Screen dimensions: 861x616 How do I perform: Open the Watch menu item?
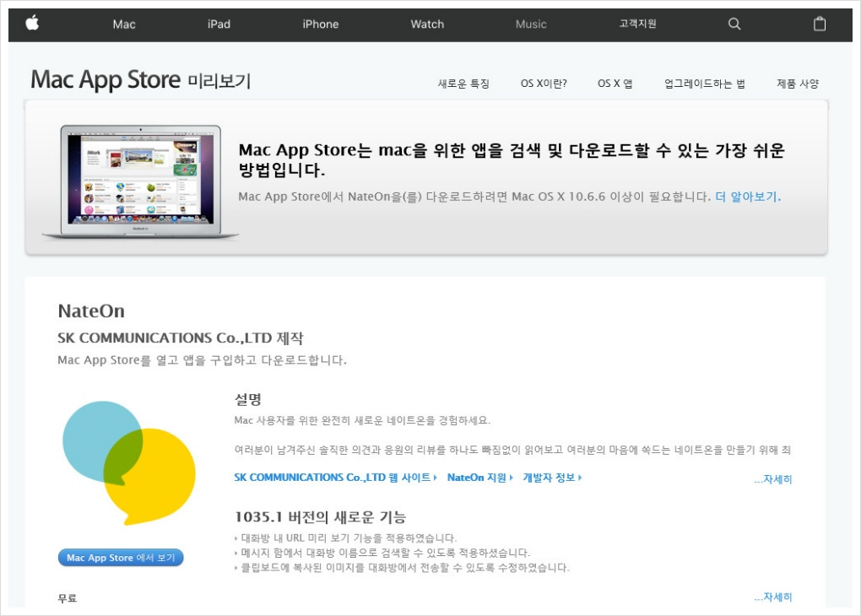tap(427, 24)
